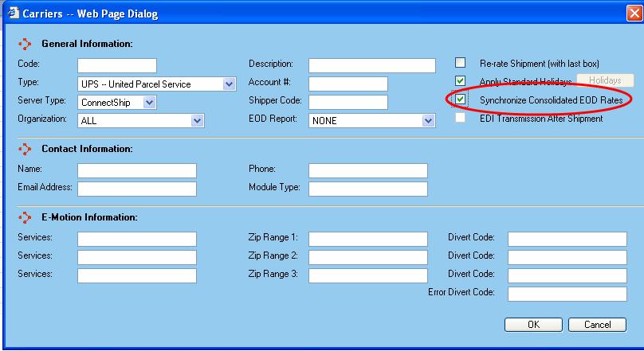Toggle Synchronize Consolidated EOD Rates checkbox
Screen dimensions: 644x351
[460, 99]
